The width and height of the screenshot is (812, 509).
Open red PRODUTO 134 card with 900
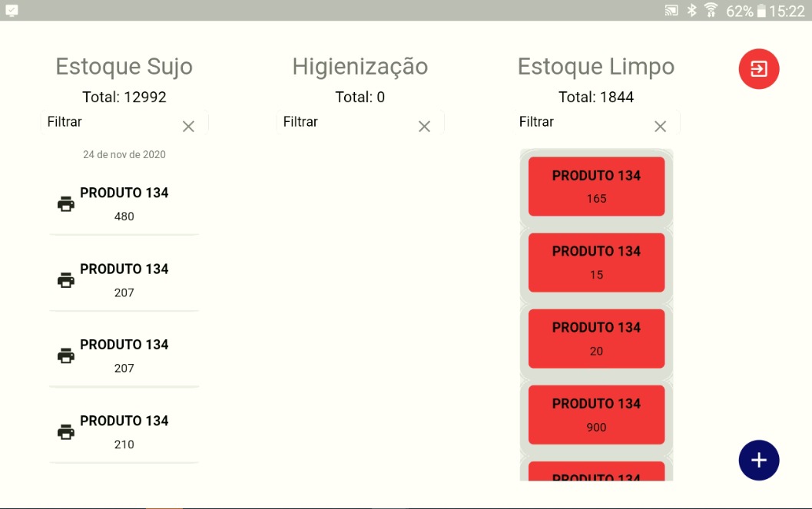pyautogui.click(x=596, y=415)
